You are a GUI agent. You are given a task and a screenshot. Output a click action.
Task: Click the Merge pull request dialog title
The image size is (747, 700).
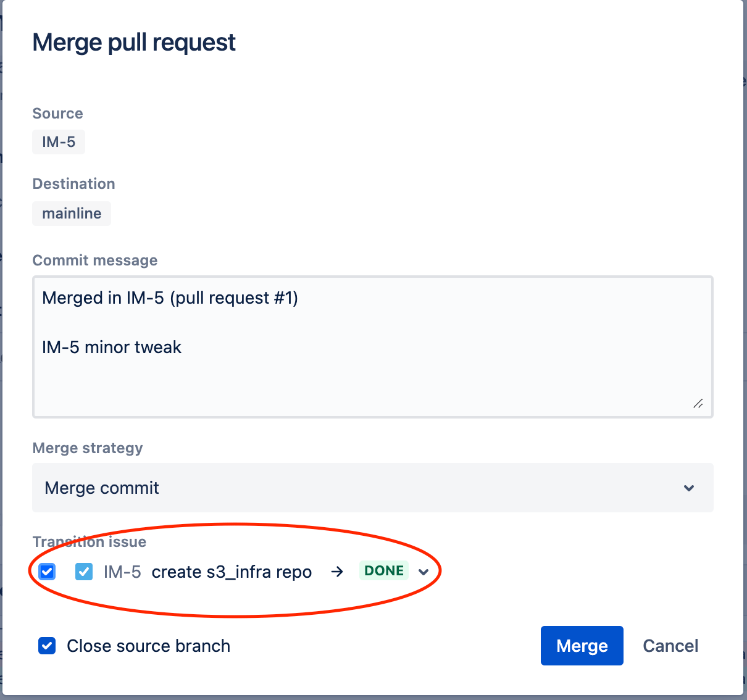click(x=134, y=42)
